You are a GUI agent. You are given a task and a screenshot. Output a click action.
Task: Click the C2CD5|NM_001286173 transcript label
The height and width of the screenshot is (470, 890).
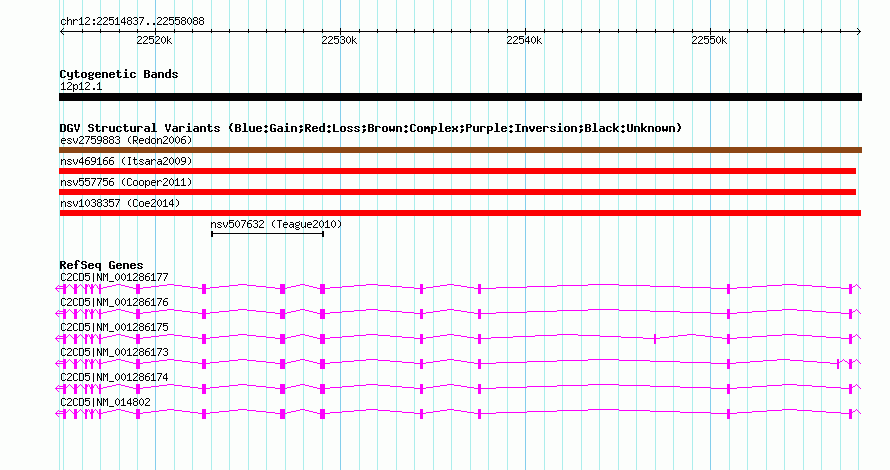pyautogui.click(x=114, y=352)
